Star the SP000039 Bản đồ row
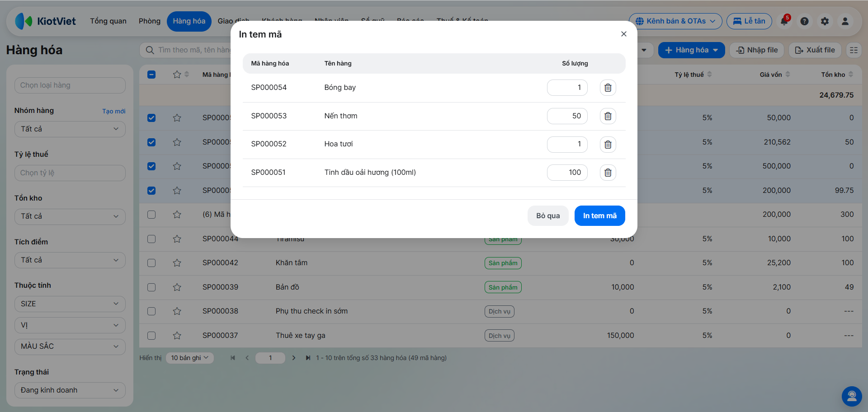868x412 pixels. pos(177,287)
